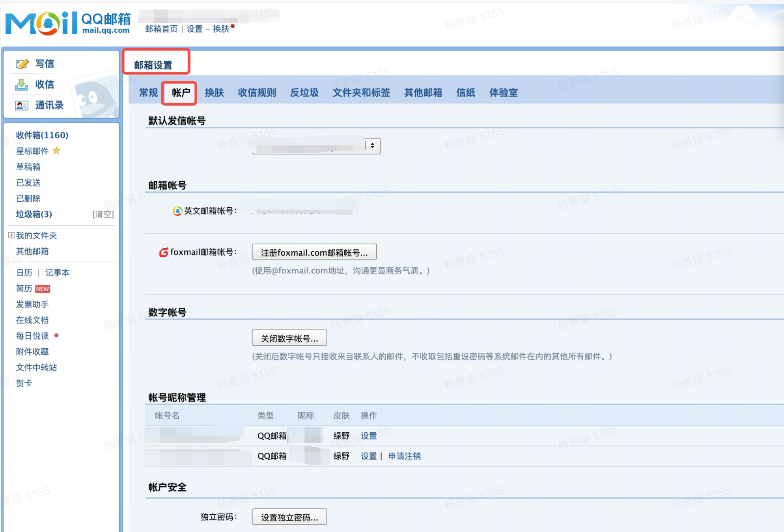The width and height of the screenshot is (784, 532).
Task: Open the 反垃圾 settings tab
Action: coord(304,93)
